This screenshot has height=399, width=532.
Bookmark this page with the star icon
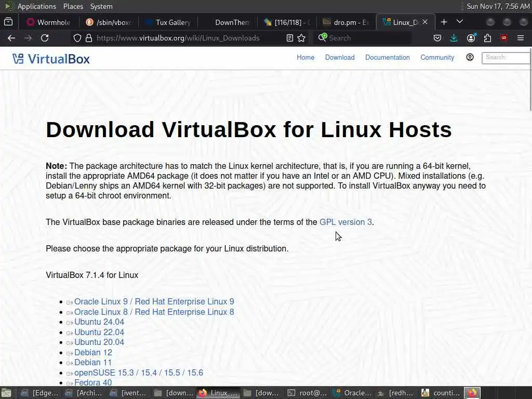(x=301, y=38)
